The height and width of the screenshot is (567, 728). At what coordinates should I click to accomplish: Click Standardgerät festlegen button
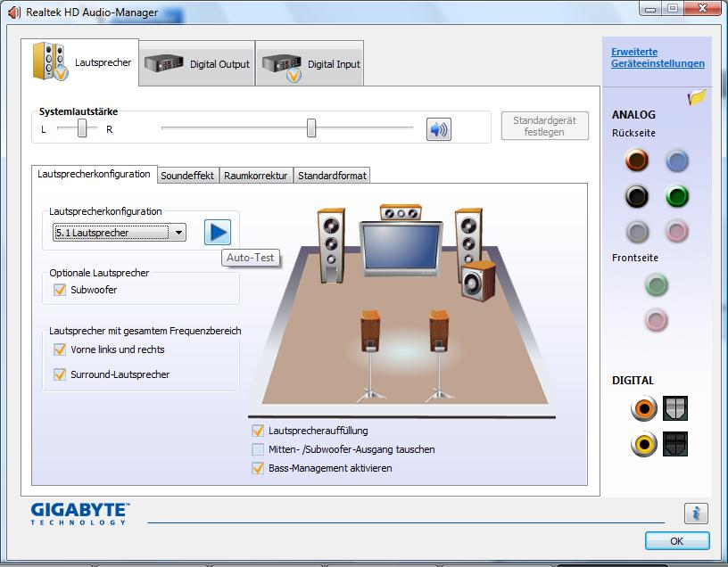point(544,126)
